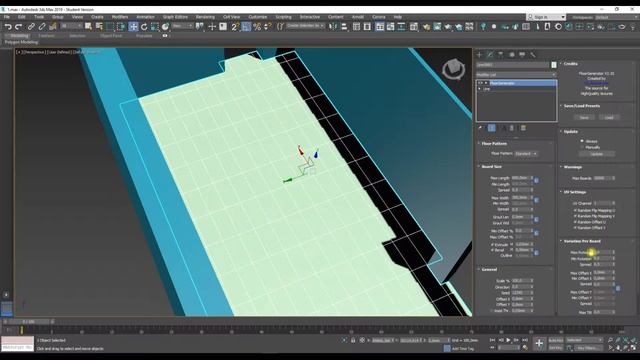Click the Align tool icon
This screenshot has height=360, width=640.
(x=344, y=27)
